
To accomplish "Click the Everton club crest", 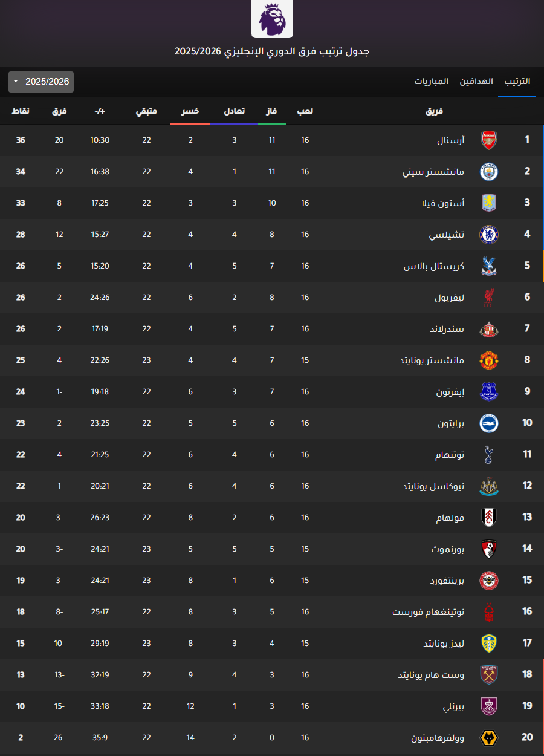I will click(x=488, y=392).
